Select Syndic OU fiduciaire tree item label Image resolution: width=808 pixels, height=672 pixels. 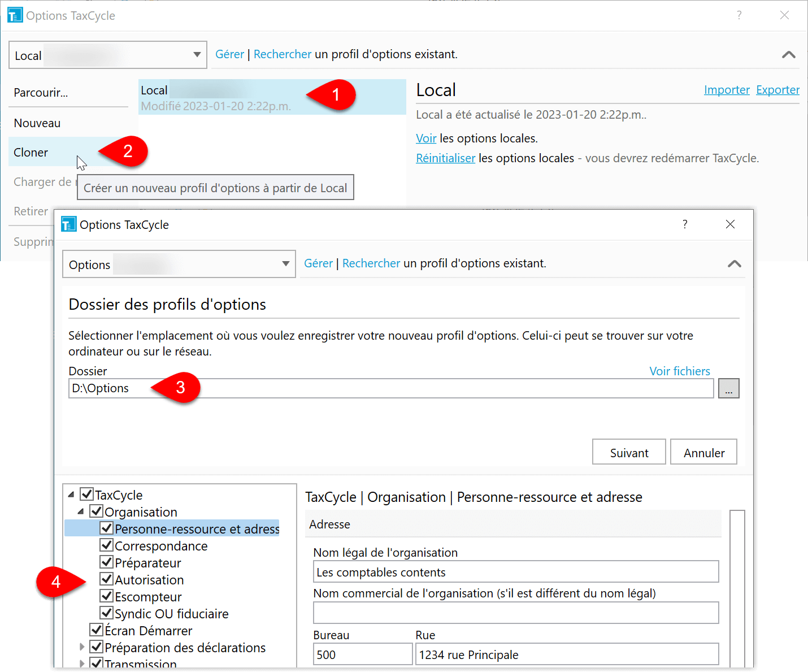pos(172,614)
